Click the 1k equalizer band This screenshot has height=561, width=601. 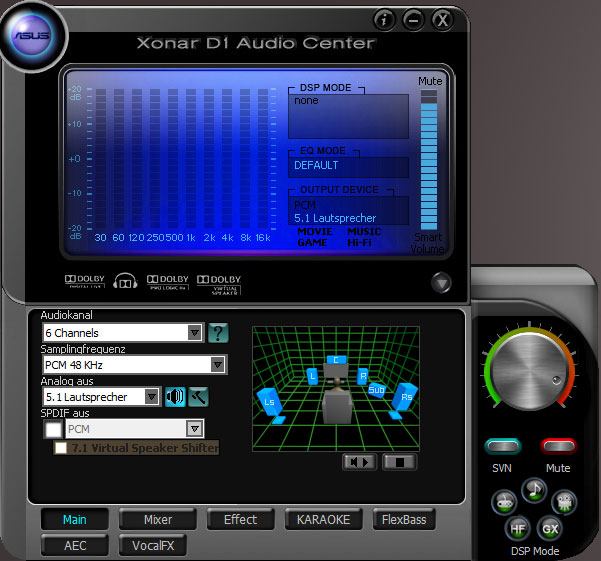(191, 159)
